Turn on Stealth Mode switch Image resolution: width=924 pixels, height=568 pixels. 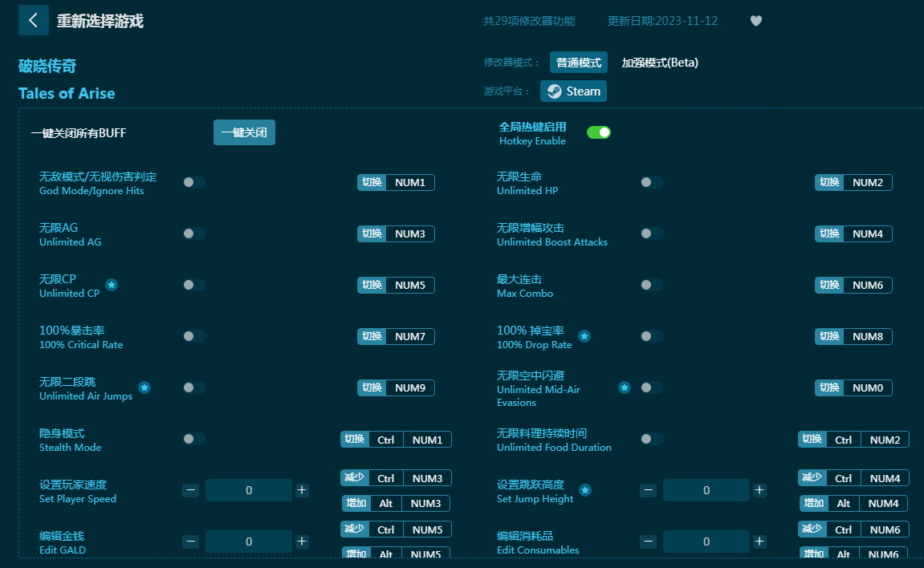point(194,439)
